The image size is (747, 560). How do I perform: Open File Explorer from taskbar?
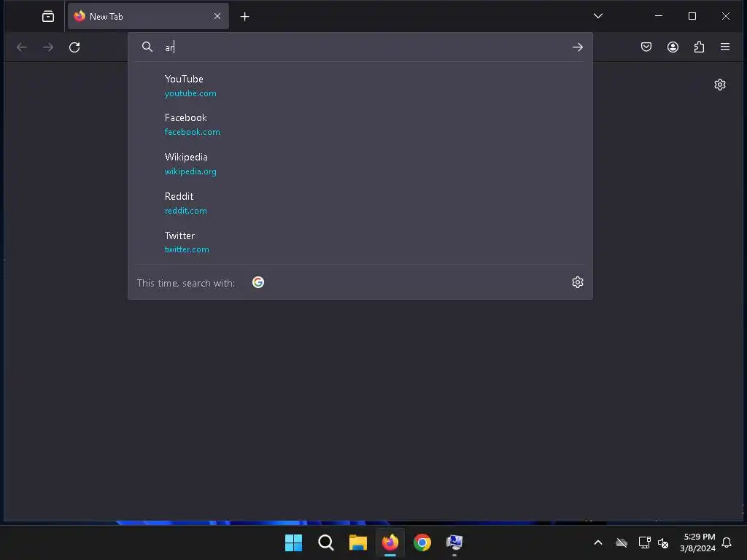[357, 542]
